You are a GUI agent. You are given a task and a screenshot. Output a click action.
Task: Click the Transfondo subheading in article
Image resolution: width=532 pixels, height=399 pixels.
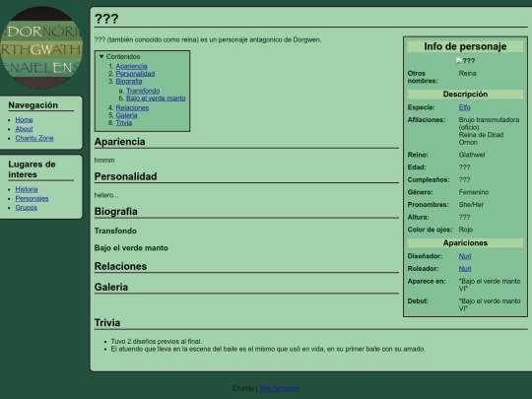click(115, 231)
